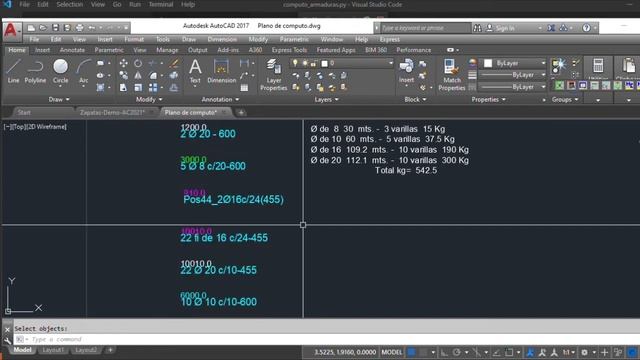Screen dimensions: 640x360
Task: Click the Copy tool in Modify panel
Action: pos(123,76)
